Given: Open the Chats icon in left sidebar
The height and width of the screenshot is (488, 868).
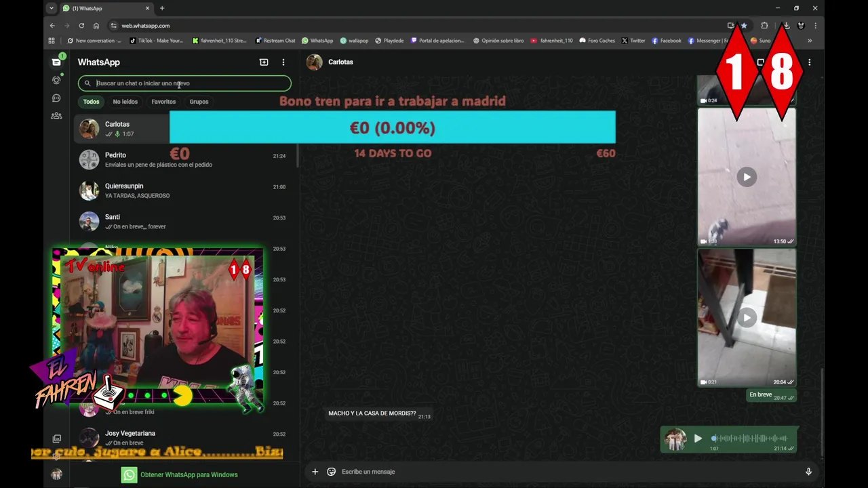Looking at the screenshot, I should pos(56,62).
